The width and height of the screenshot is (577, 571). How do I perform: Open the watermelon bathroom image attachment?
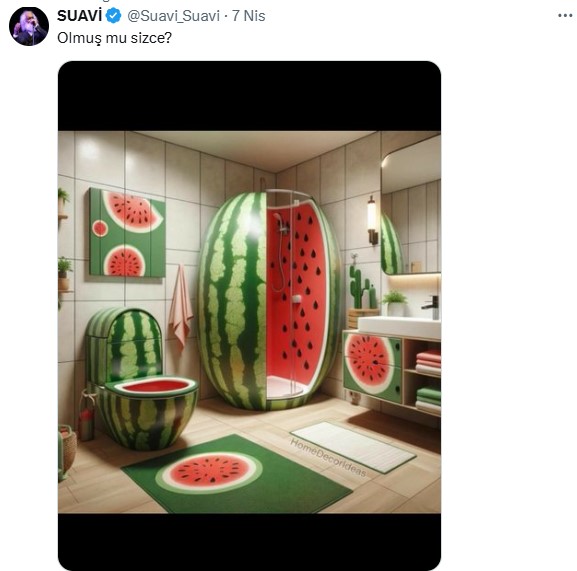249,316
